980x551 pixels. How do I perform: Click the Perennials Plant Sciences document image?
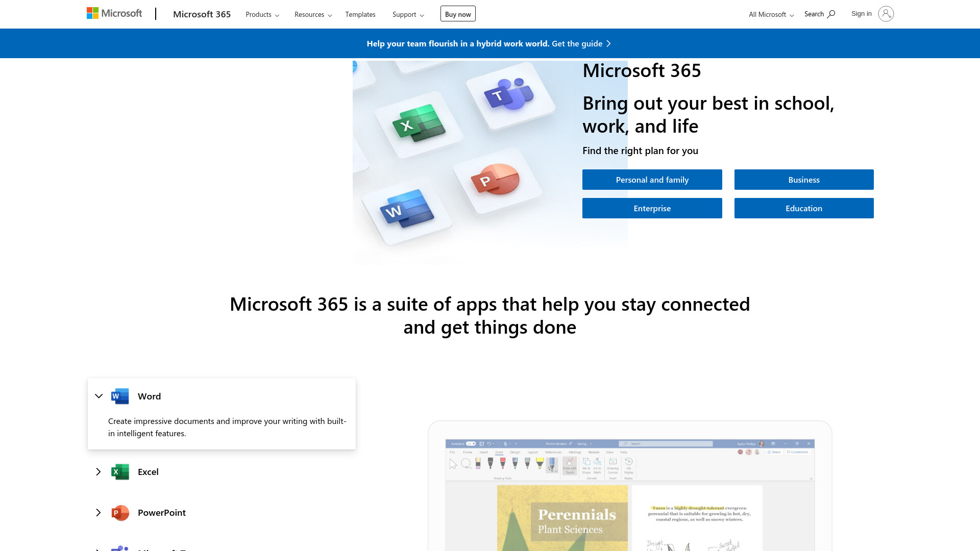tap(562, 518)
